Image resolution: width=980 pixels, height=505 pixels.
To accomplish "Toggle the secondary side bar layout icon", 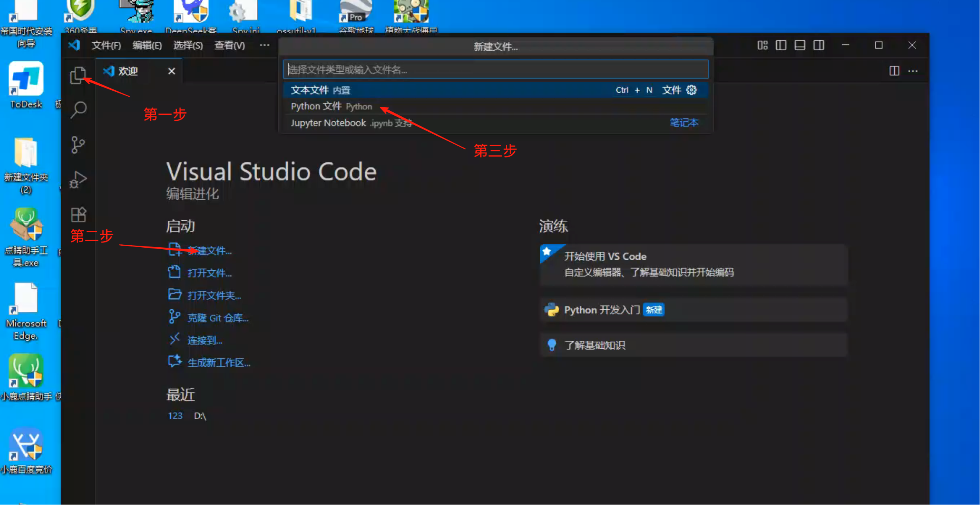I will point(819,45).
